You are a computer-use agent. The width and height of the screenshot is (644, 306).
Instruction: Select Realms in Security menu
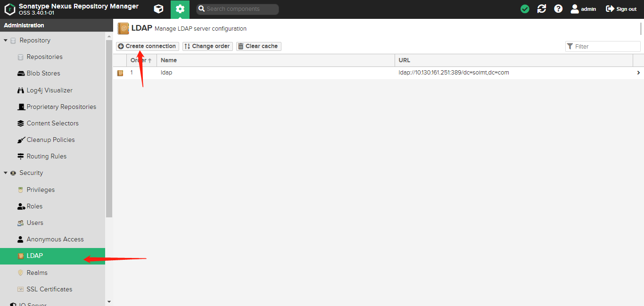tap(37, 273)
